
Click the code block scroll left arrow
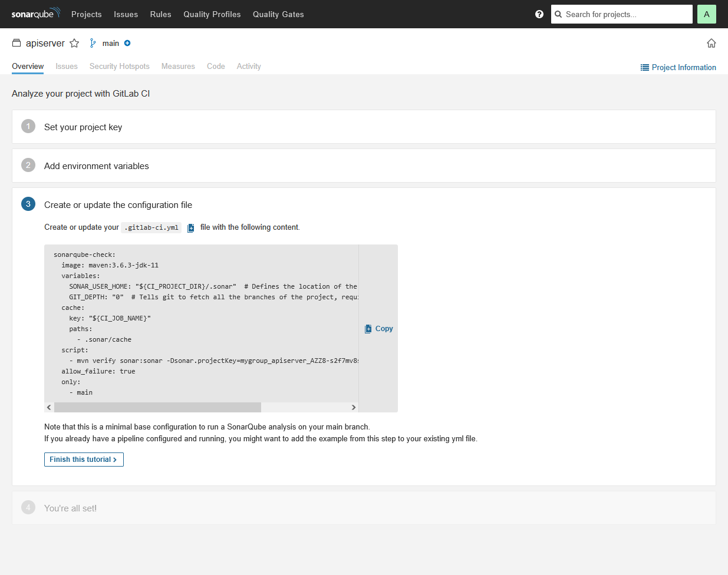click(x=49, y=407)
